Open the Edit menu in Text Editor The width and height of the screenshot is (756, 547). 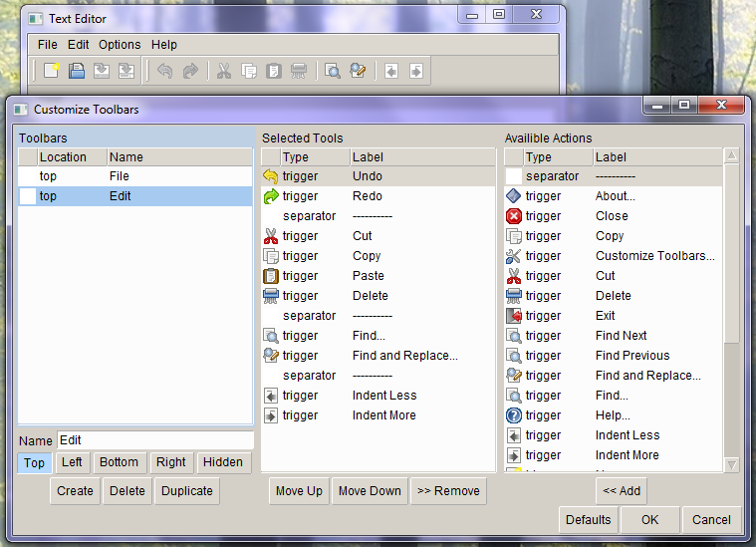point(78,45)
